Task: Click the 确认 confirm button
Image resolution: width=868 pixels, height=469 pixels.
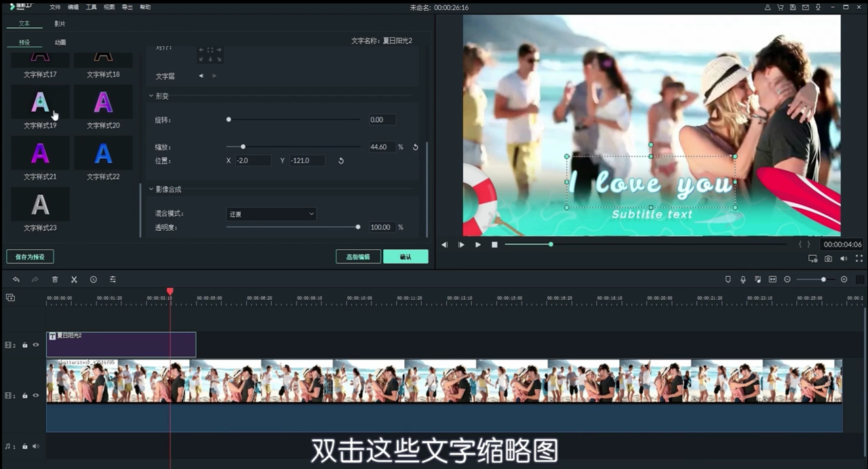Action: pos(406,257)
